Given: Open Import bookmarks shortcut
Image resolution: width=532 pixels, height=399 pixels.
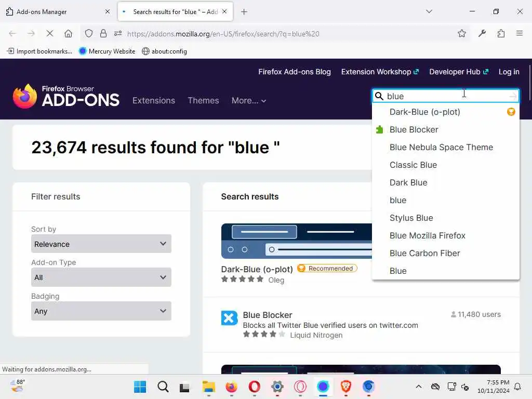Looking at the screenshot, I should pyautogui.click(x=39, y=51).
